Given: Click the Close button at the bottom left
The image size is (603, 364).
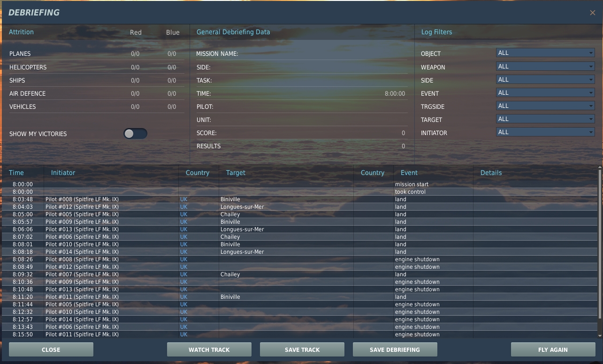Looking at the screenshot, I should point(51,349).
